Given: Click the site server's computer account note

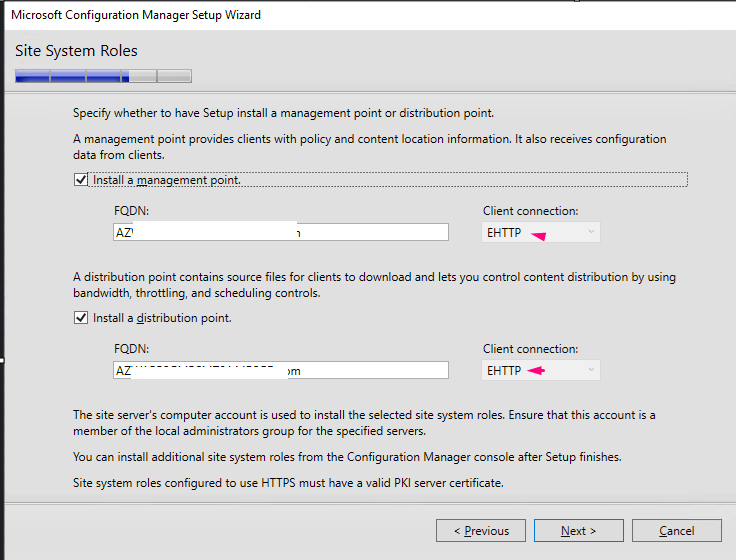Looking at the screenshot, I should pyautogui.click(x=364, y=423).
